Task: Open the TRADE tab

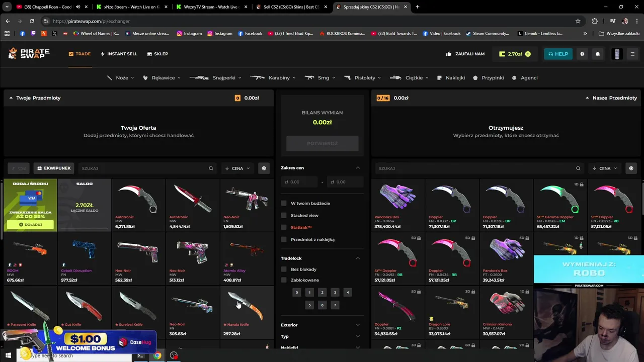Action: 79,54
